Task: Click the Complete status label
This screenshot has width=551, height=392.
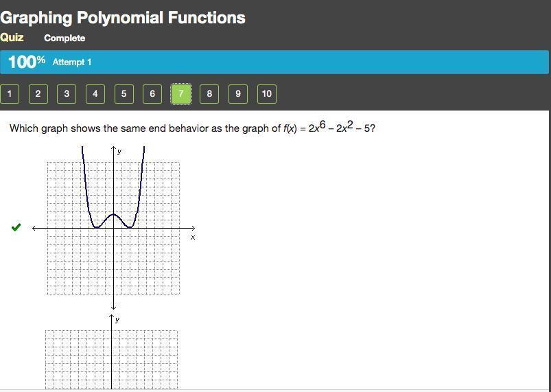Action: point(65,38)
